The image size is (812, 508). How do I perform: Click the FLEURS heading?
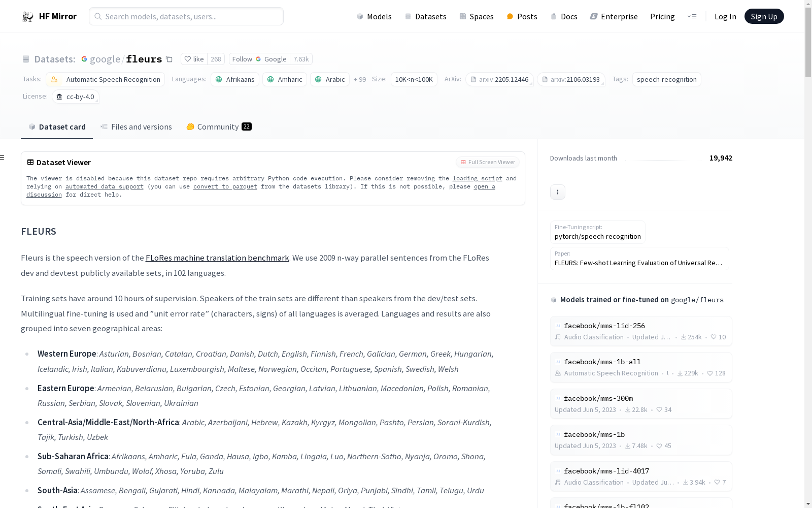point(39,232)
